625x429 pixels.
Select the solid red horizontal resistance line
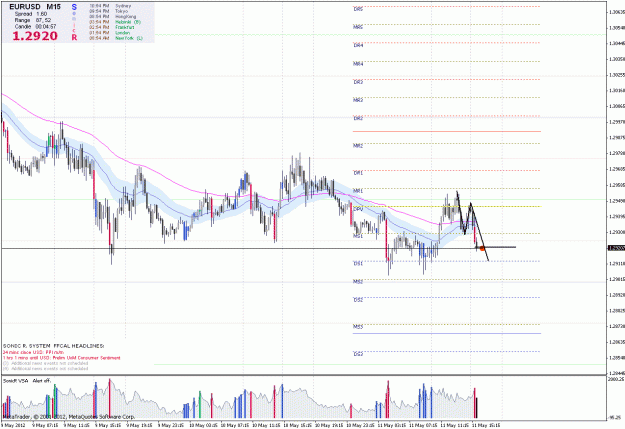coord(446,131)
